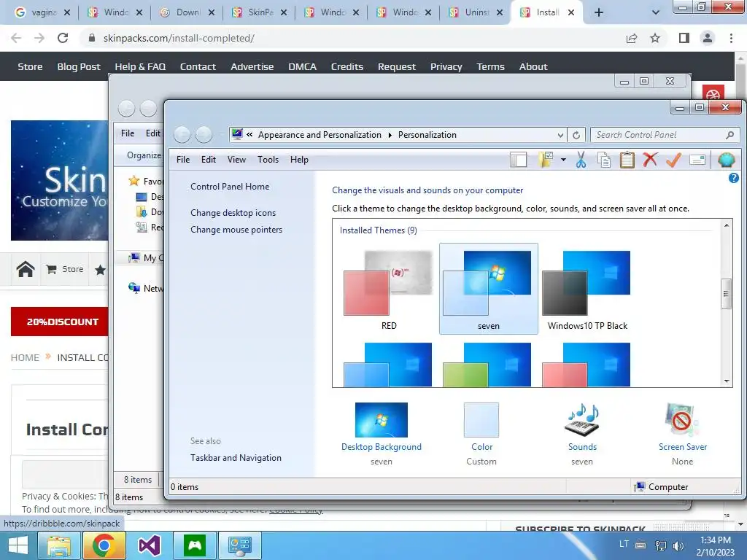Open Desktop Background settings

[x=381, y=433]
